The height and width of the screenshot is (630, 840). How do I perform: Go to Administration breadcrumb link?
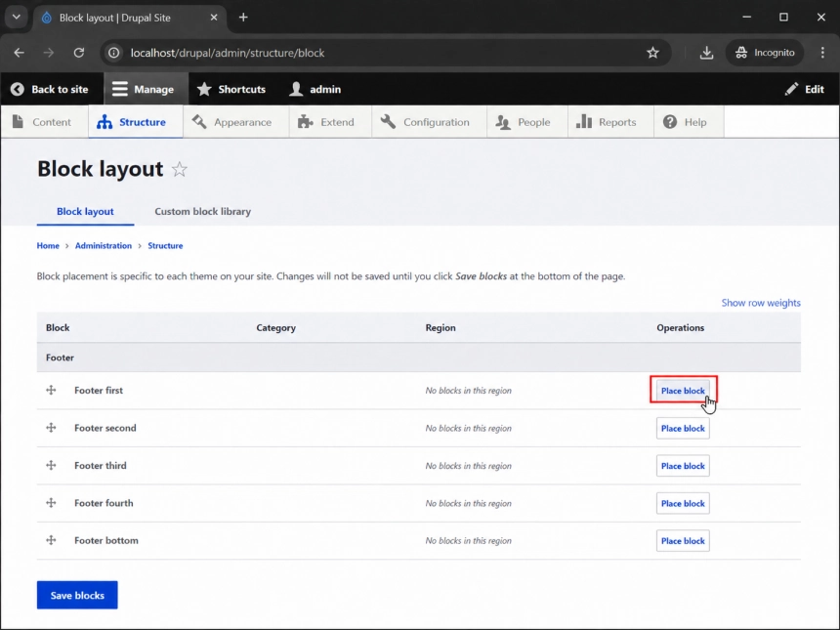click(104, 245)
